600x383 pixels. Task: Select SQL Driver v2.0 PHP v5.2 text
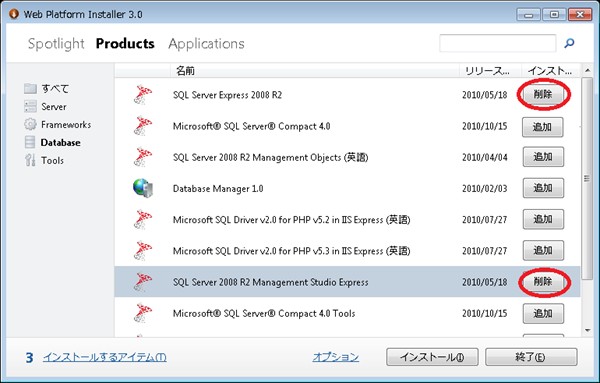291,219
